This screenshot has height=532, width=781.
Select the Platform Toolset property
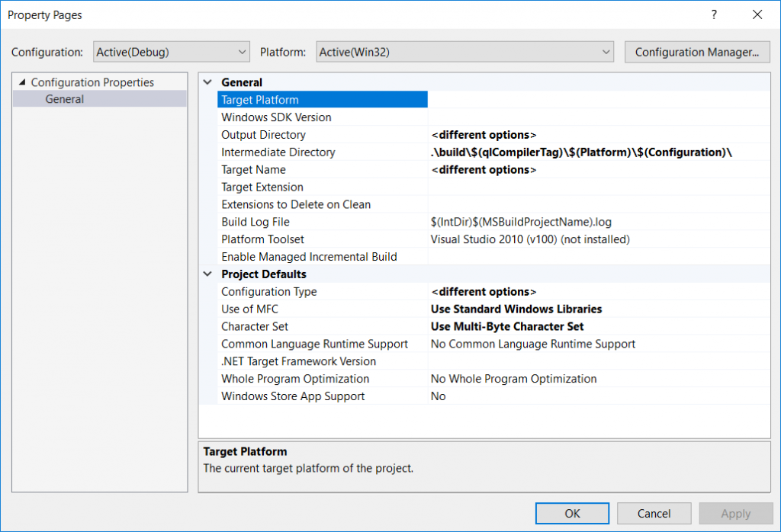click(322, 239)
